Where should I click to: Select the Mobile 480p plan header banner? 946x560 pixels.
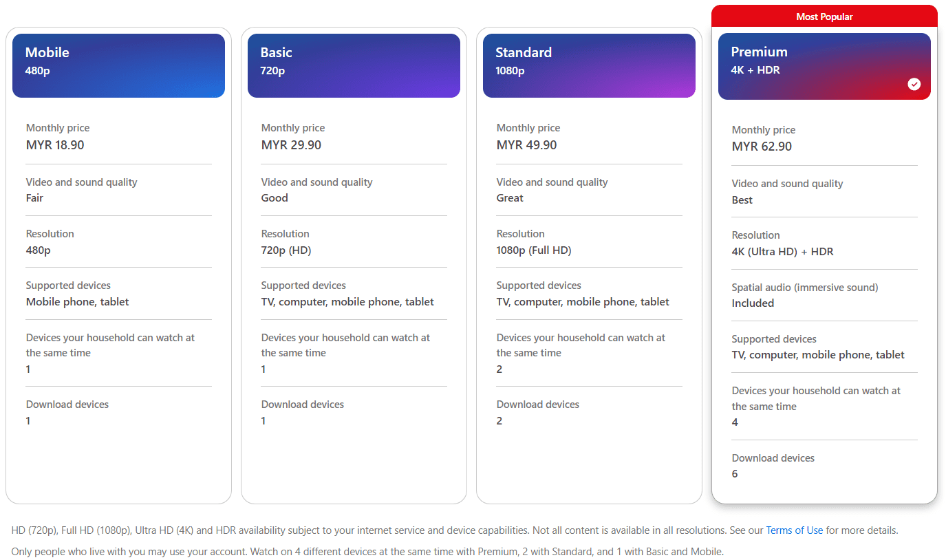(x=118, y=65)
